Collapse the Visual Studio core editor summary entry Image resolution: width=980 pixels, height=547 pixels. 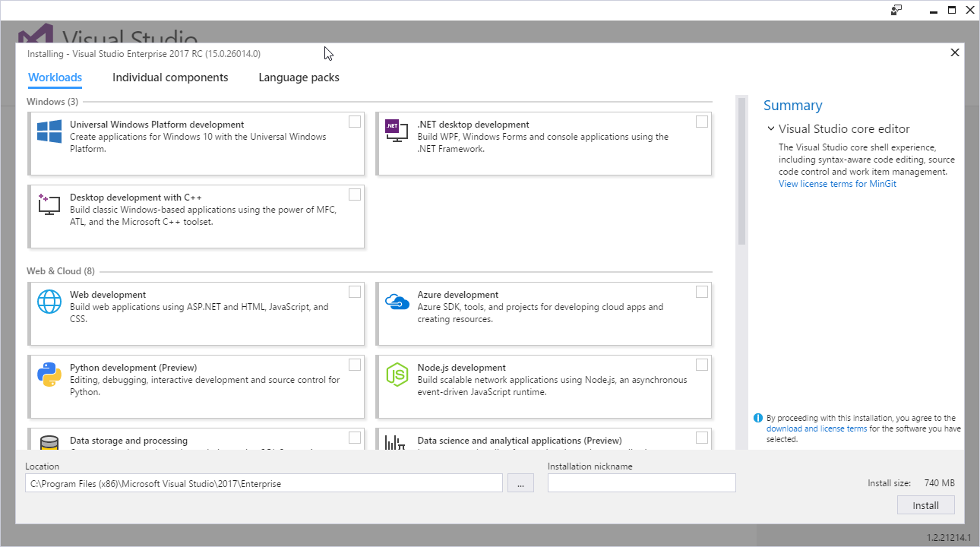click(770, 128)
